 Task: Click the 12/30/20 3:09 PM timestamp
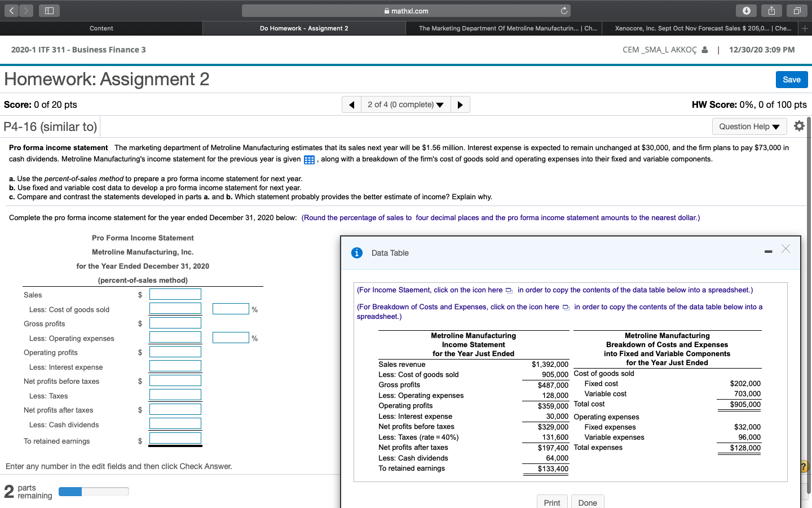[762, 50]
